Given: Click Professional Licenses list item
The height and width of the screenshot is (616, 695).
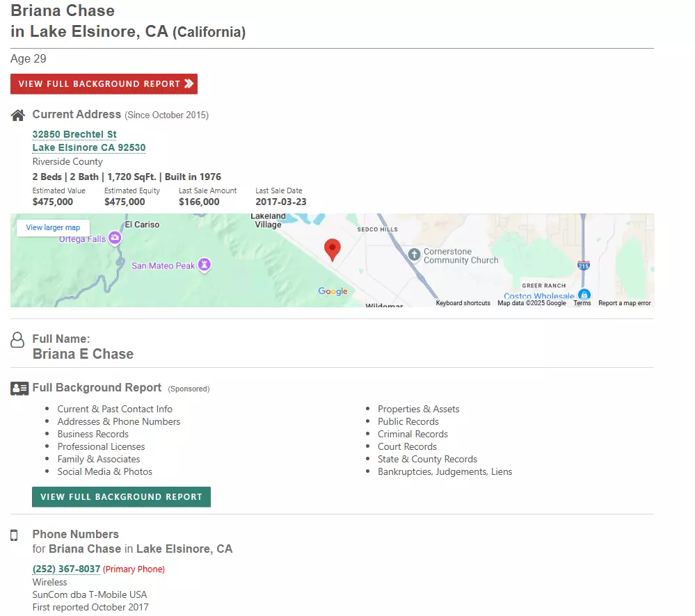Looking at the screenshot, I should (101, 446).
